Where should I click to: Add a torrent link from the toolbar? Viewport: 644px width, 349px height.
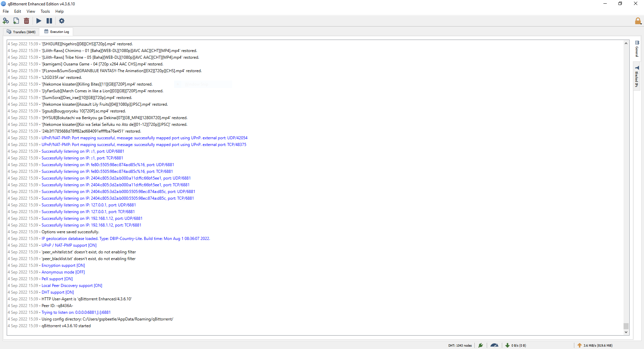(6, 21)
